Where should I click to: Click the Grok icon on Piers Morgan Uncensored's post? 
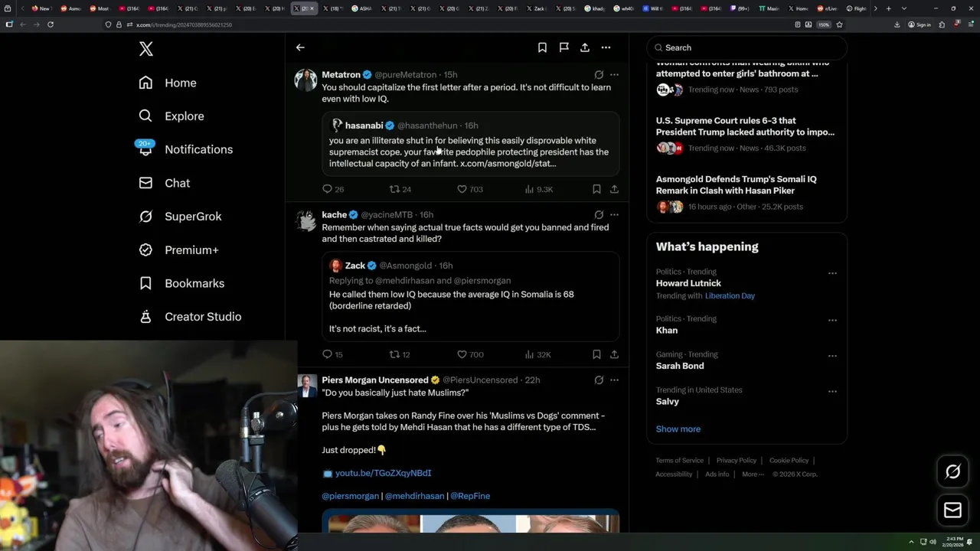pos(599,380)
